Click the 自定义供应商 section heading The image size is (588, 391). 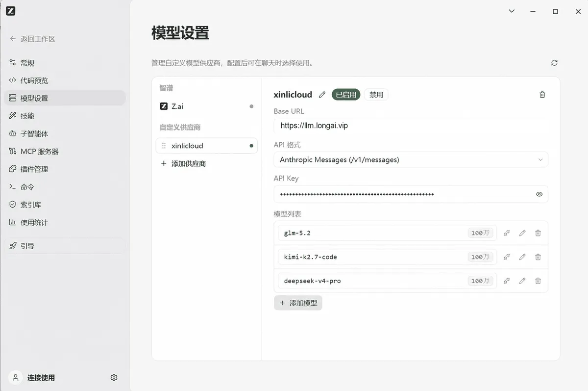(180, 127)
